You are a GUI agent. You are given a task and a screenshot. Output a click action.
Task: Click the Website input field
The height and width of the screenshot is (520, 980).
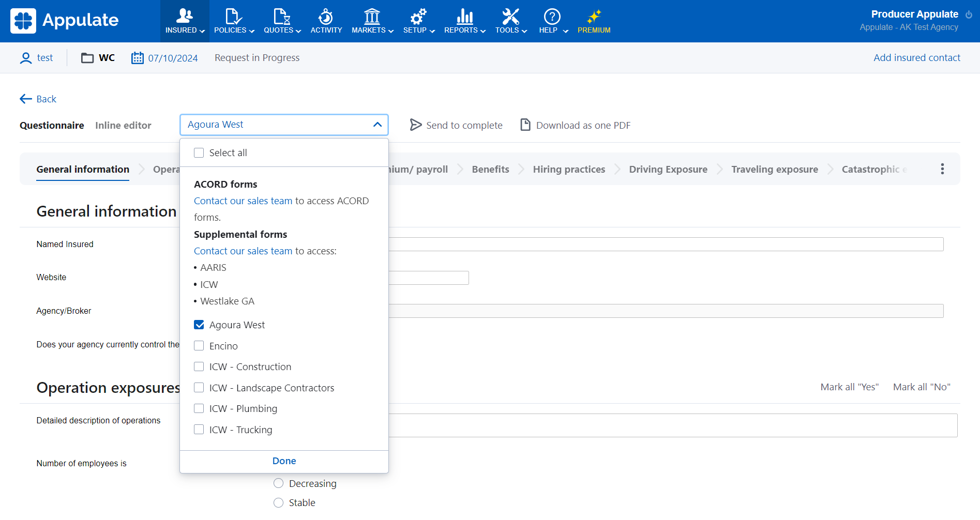[x=429, y=278]
